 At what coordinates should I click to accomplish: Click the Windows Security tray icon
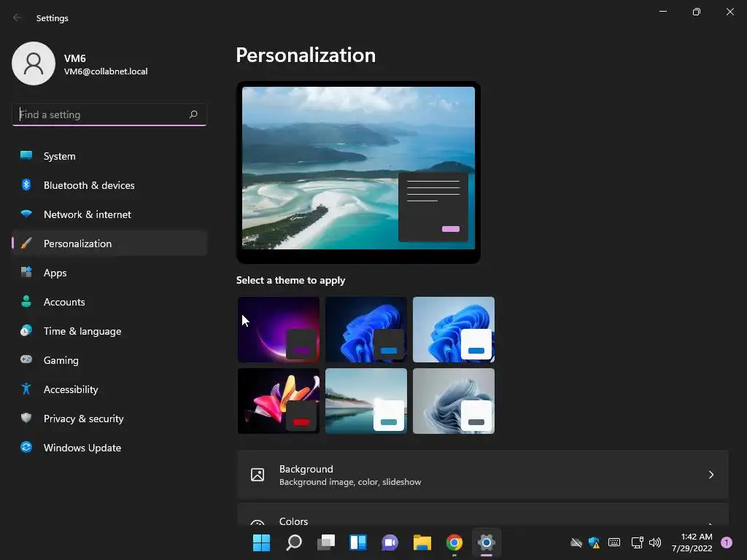(594, 542)
